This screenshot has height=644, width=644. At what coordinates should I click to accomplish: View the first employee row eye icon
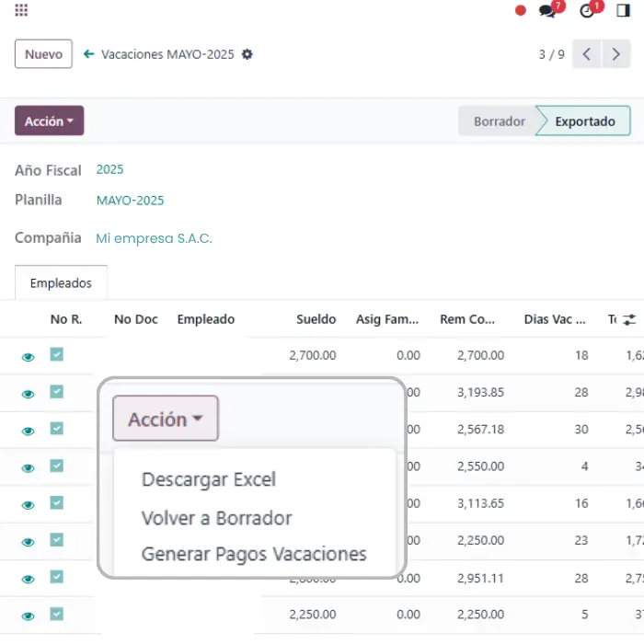click(x=28, y=357)
